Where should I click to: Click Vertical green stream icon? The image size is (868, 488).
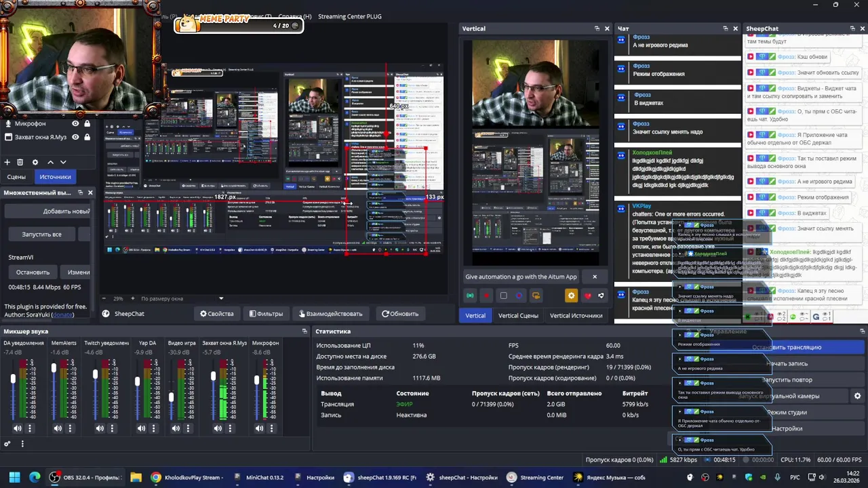click(470, 296)
